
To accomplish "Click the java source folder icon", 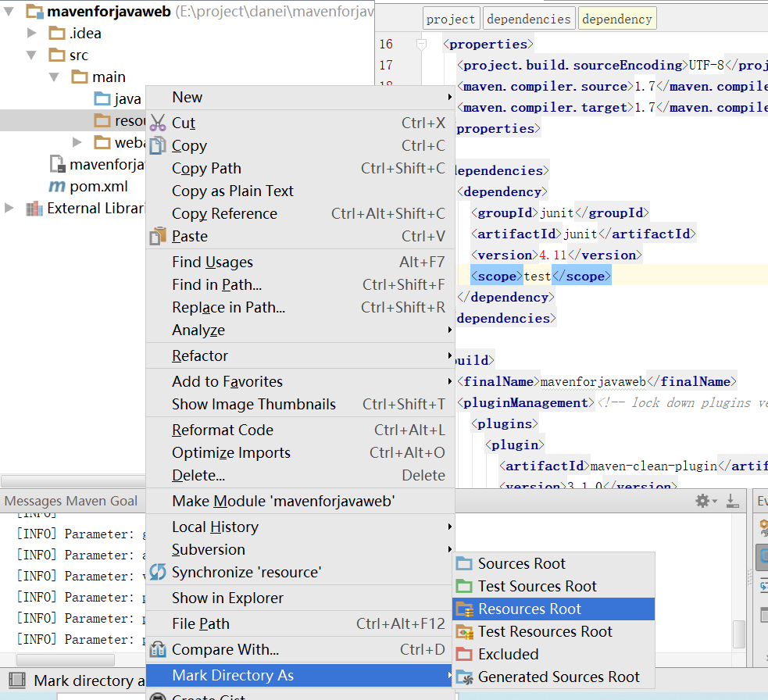I will pos(102,99).
